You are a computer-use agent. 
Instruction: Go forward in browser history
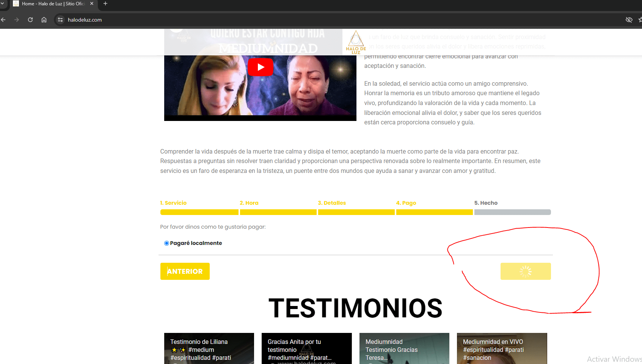[x=17, y=20]
